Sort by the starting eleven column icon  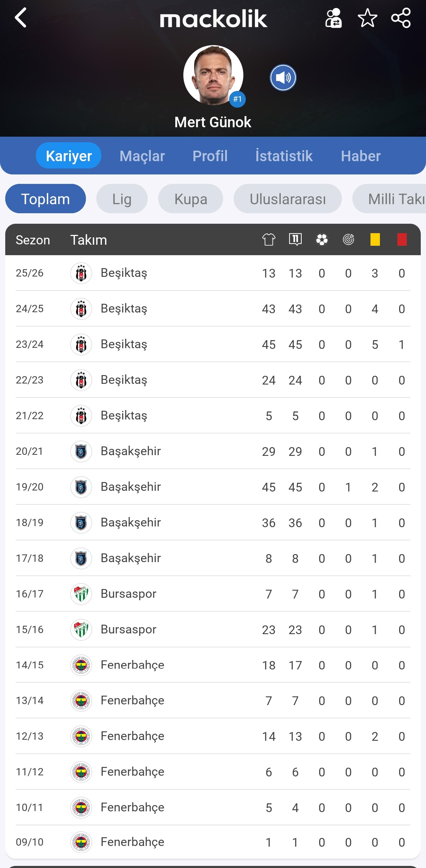(295, 240)
